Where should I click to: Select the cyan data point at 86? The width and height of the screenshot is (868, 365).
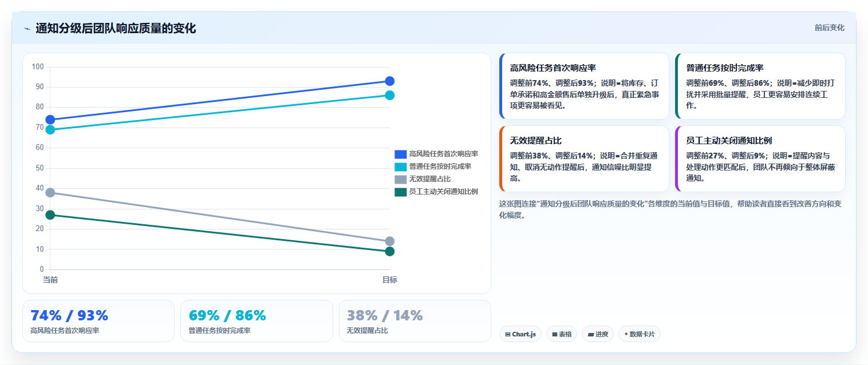390,95
